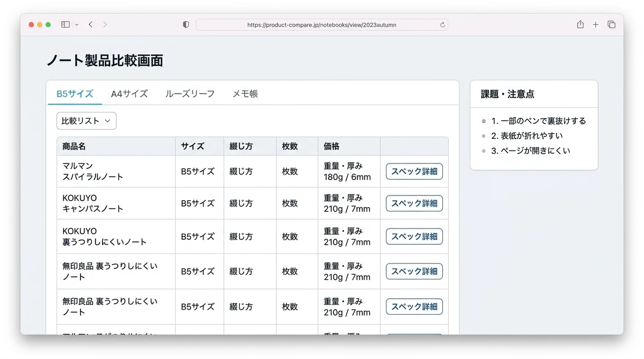
Task: Open the Share icon in toolbar
Action: [580, 24]
